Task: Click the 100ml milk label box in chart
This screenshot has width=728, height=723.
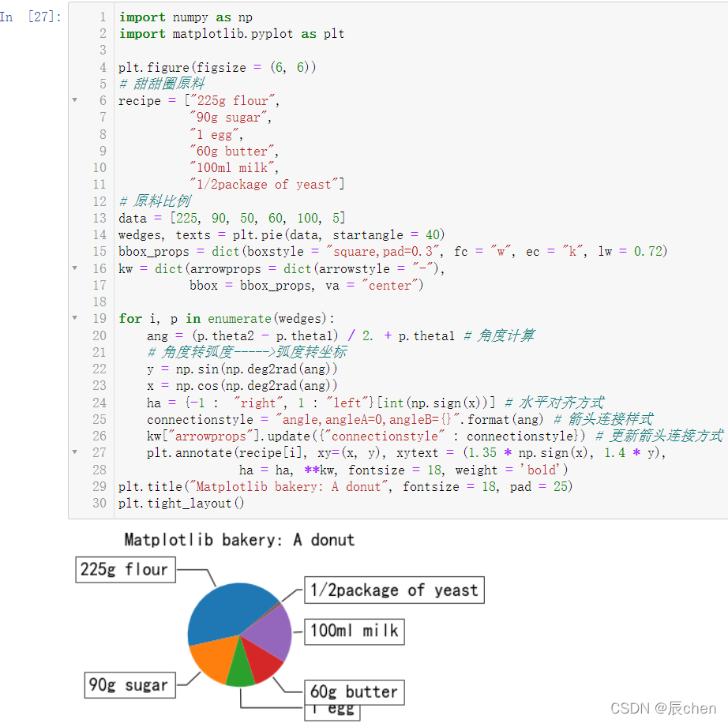Action: (x=355, y=631)
